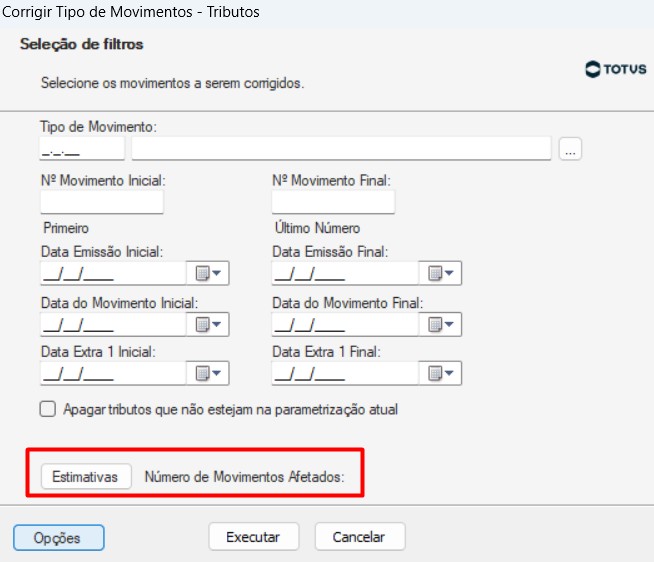This screenshot has width=654, height=562.
Task: Click the Data Extra 1 Final date field
Action: (345, 373)
